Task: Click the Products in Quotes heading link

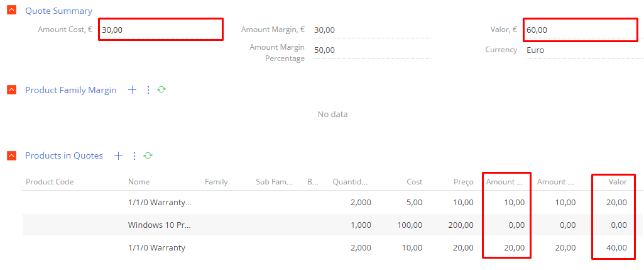Action: [x=64, y=155]
